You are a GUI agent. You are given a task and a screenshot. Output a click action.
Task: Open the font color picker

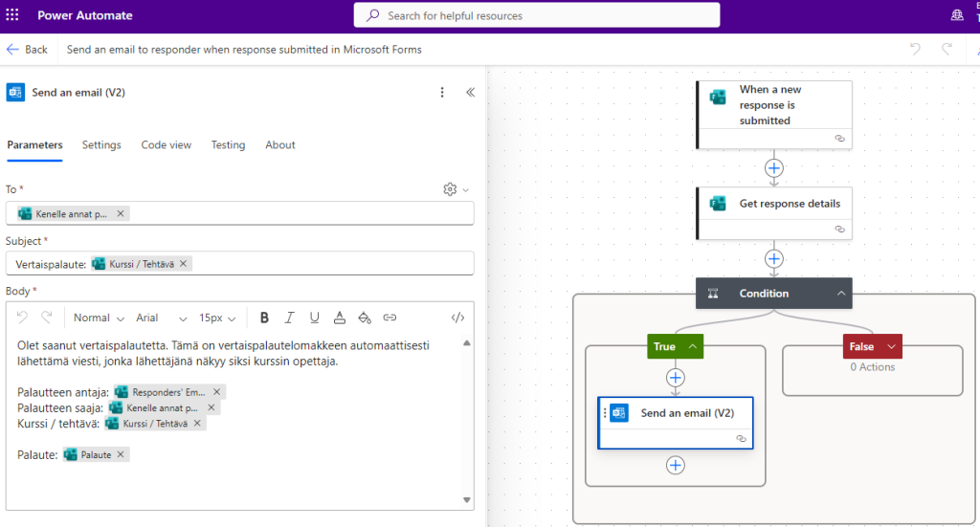(x=340, y=318)
